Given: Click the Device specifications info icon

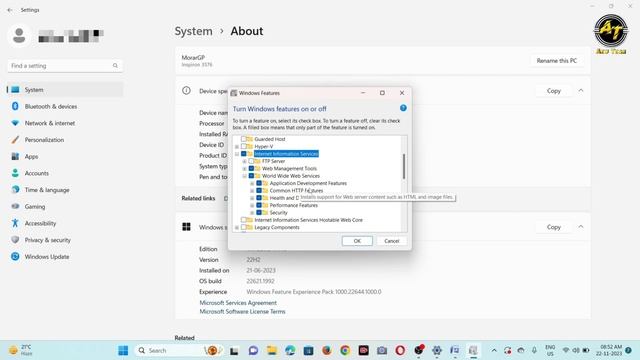Looking at the screenshot, I should click(186, 91).
